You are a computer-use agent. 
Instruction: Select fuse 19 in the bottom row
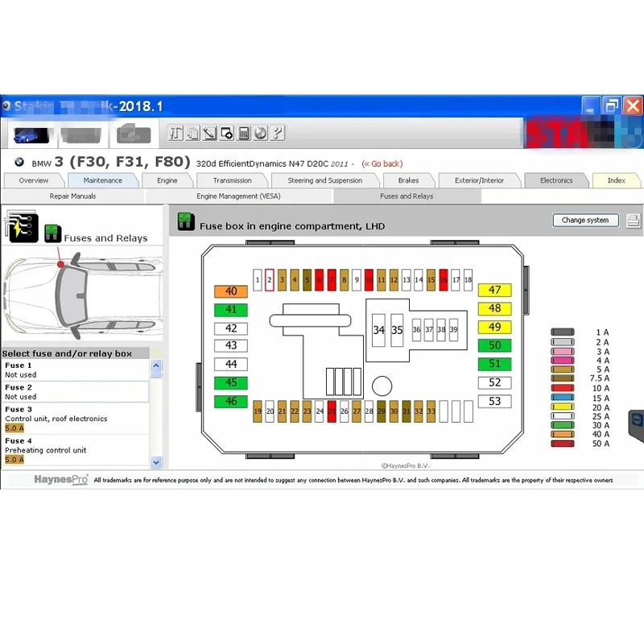[258, 411]
